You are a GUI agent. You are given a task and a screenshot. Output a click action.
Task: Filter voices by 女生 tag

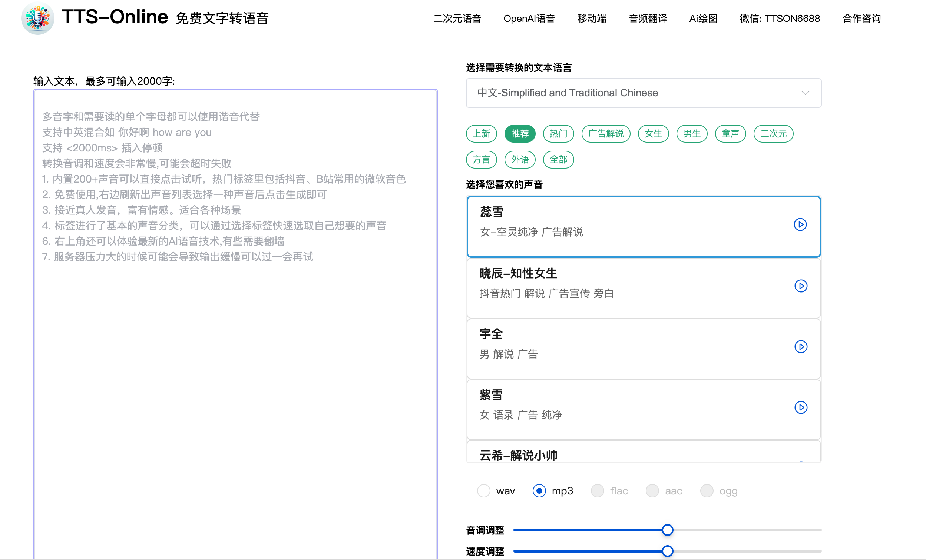[653, 134]
